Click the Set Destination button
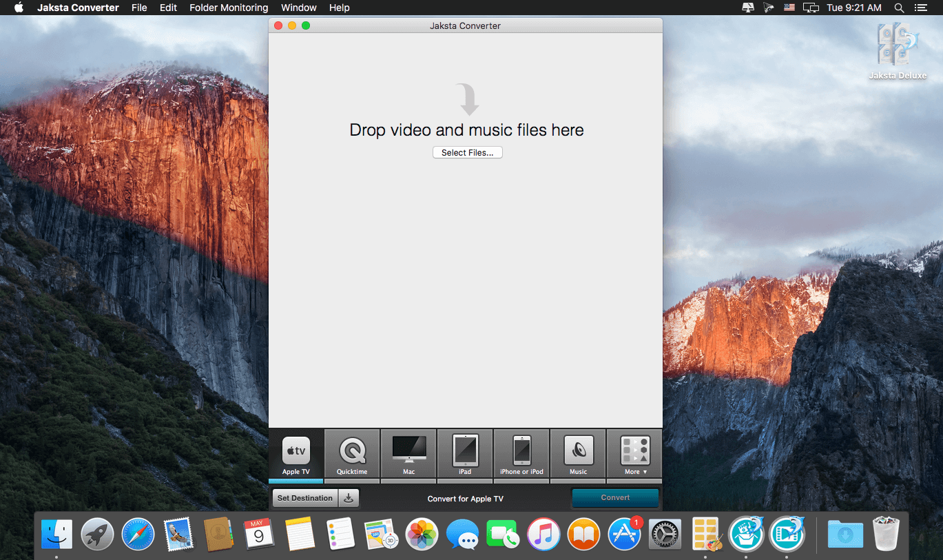The width and height of the screenshot is (943, 560). pos(305,498)
